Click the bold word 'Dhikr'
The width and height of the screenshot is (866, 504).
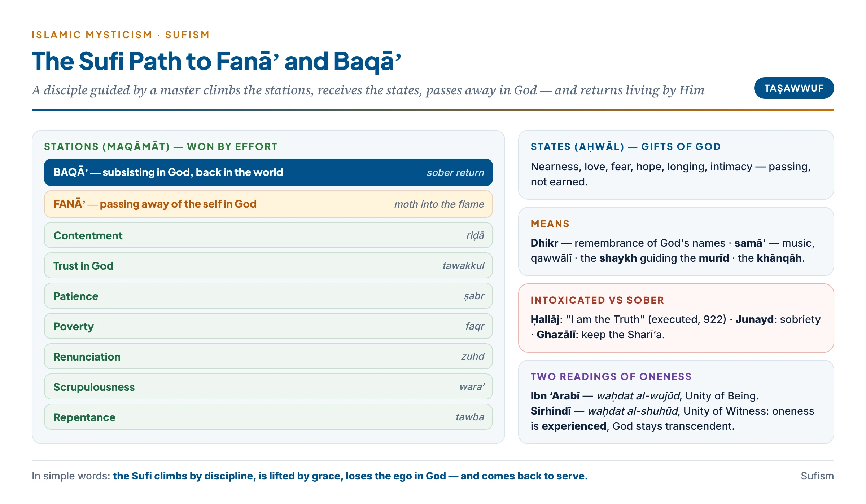pyautogui.click(x=544, y=243)
